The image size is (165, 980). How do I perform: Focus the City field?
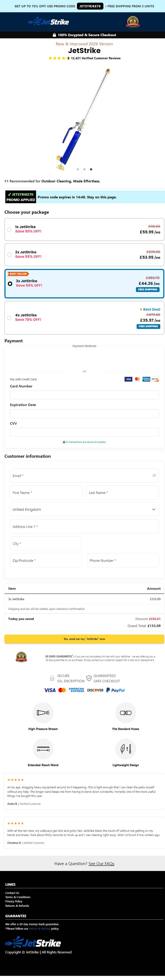(46, 544)
